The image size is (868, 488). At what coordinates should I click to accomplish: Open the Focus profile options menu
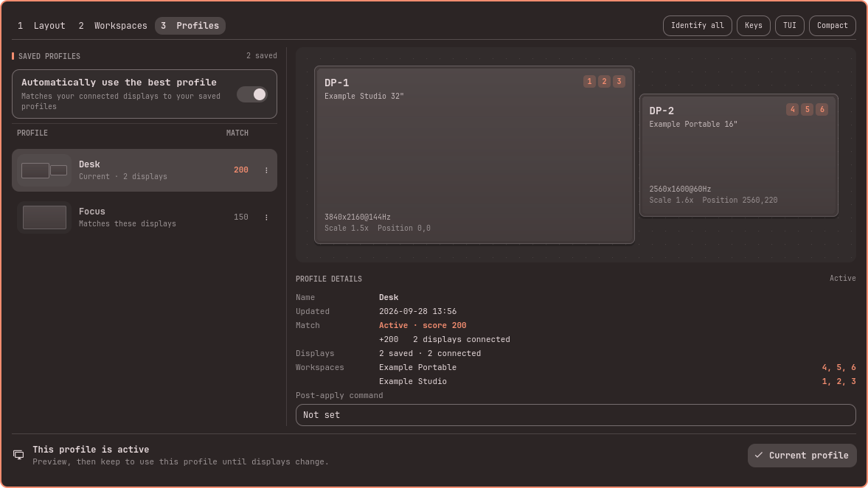coord(266,217)
